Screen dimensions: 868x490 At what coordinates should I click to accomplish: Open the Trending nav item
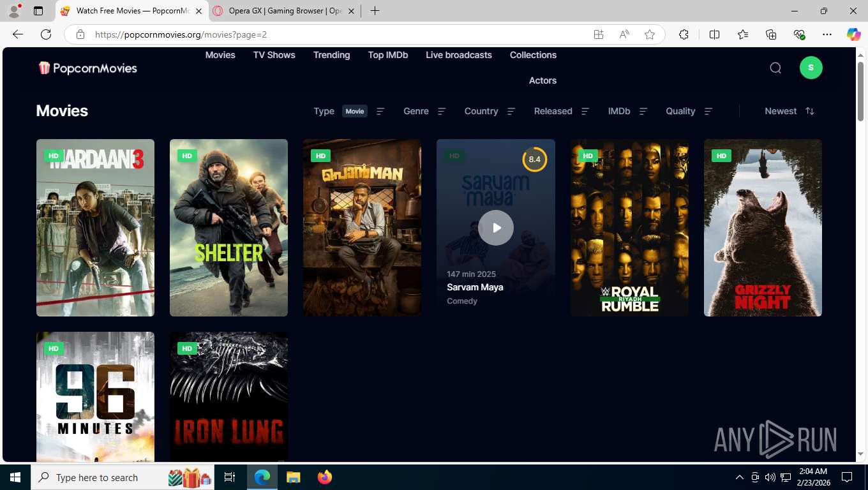coord(331,55)
